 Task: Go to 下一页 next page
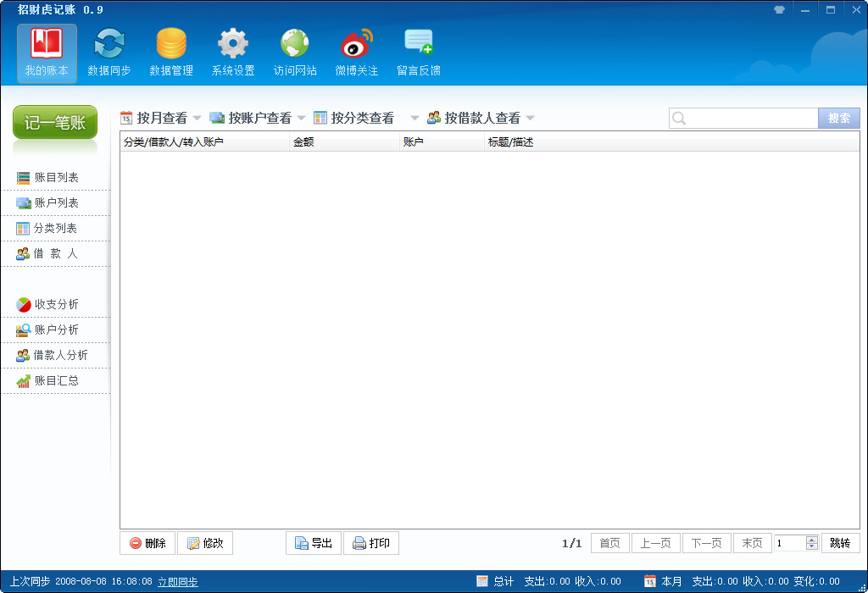(x=707, y=543)
